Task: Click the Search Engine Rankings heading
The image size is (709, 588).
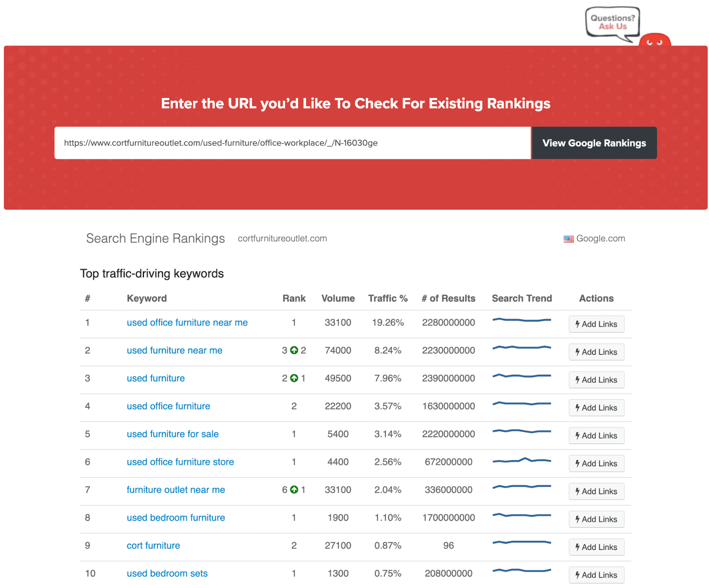Action: point(155,238)
